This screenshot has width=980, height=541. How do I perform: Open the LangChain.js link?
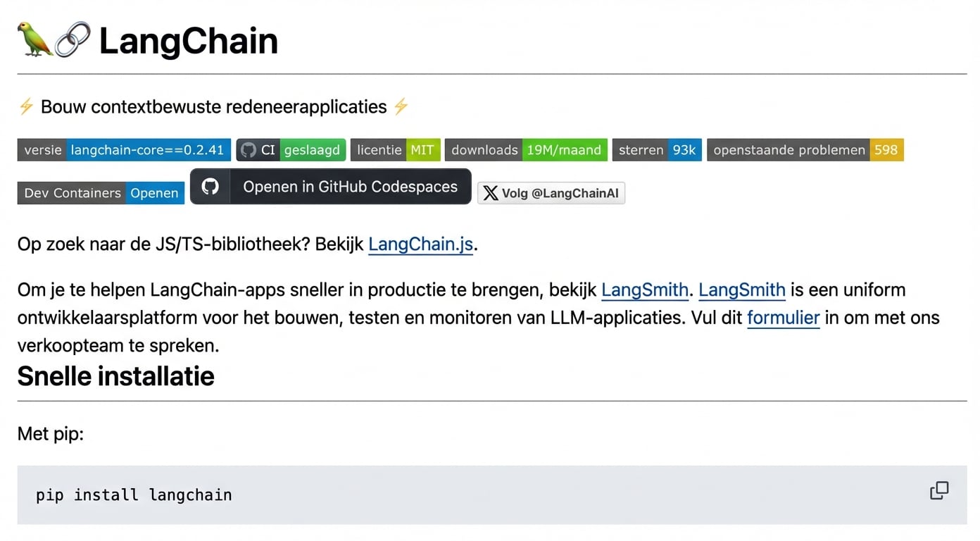[x=420, y=244]
